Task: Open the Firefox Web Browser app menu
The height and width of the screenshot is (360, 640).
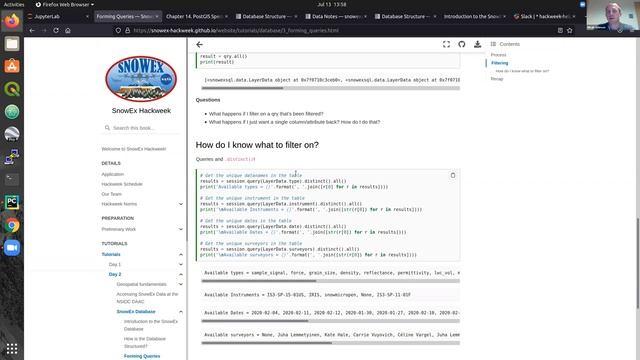Action: pyautogui.click(x=64, y=4)
